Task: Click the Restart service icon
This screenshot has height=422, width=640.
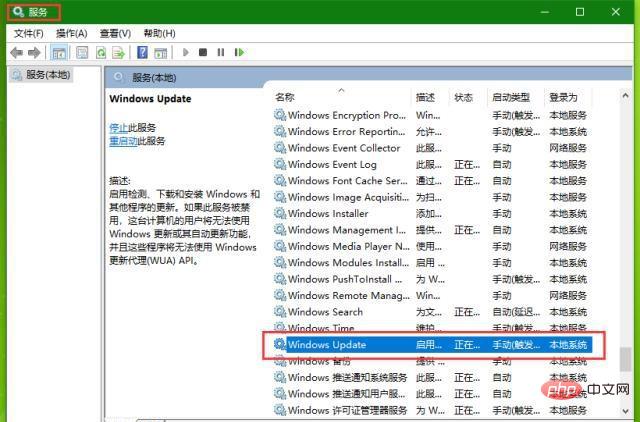Action: pos(239,52)
